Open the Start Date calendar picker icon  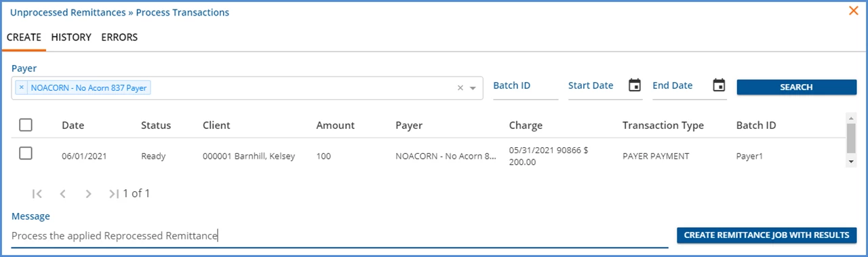click(x=635, y=85)
